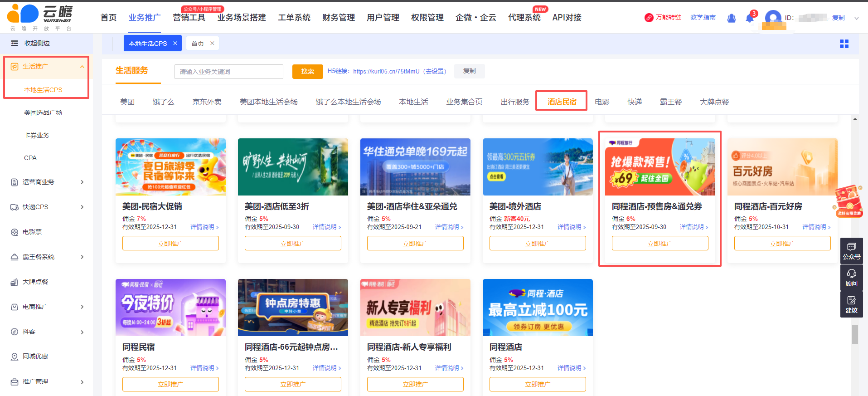This screenshot has width=868, height=396.
Task: Expand the 电商推广 chevron
Action: point(82,307)
